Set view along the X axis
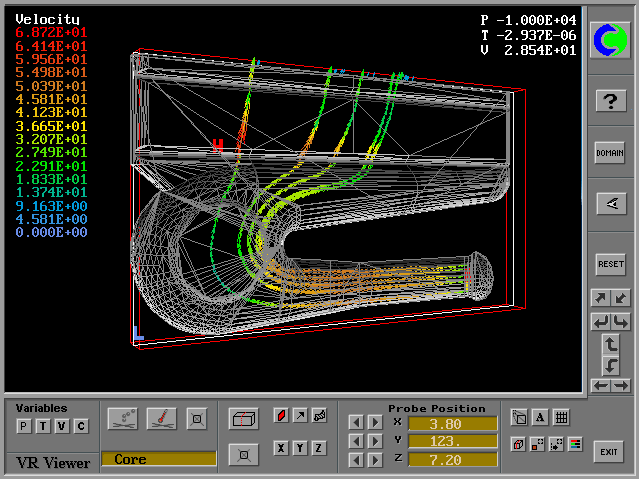 pos(282,448)
